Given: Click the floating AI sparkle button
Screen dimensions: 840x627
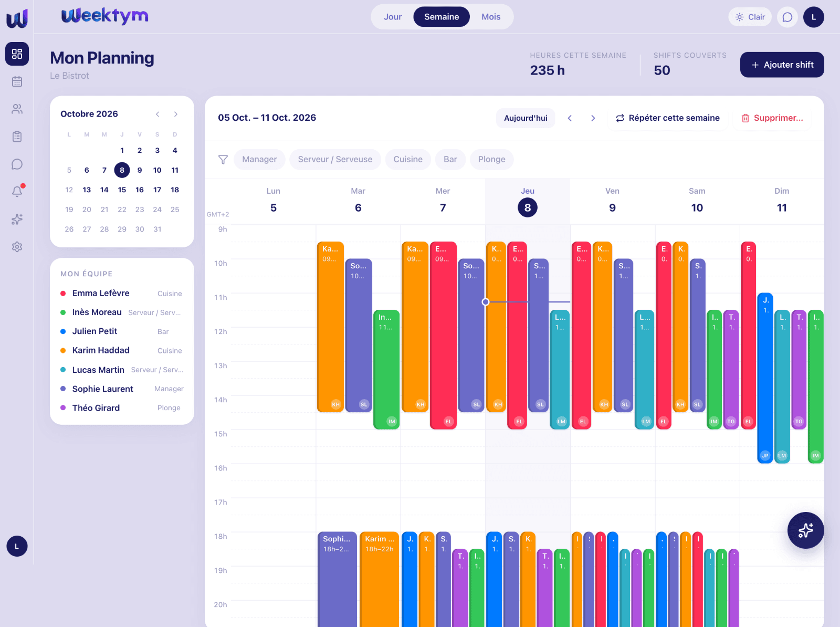Looking at the screenshot, I should [805, 530].
